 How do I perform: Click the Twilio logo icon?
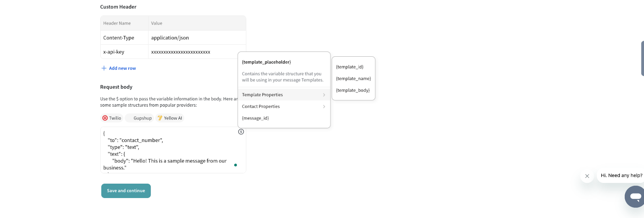pyautogui.click(x=105, y=118)
